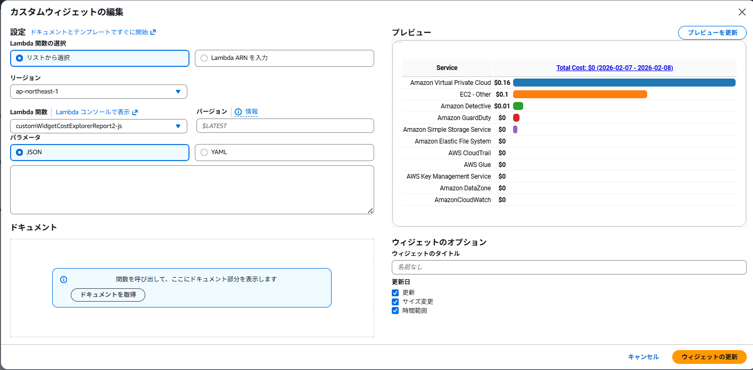Click the Amazon Detective label
Viewport: 753px width, 370px height.
pyautogui.click(x=465, y=106)
